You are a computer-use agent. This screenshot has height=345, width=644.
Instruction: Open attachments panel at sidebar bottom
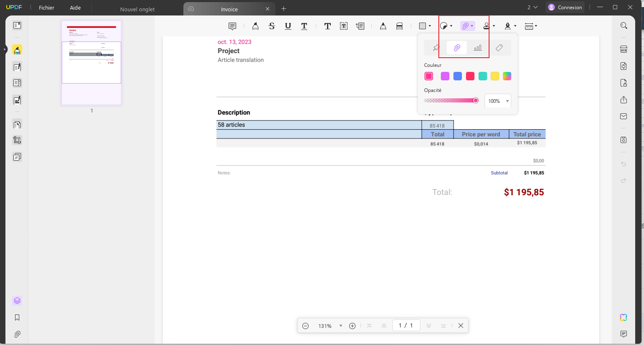(17, 334)
